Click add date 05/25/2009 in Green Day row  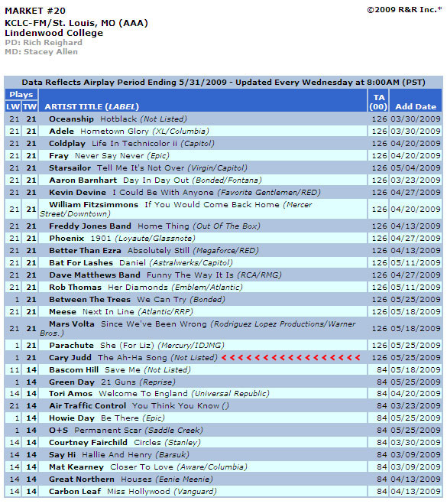coord(416,382)
